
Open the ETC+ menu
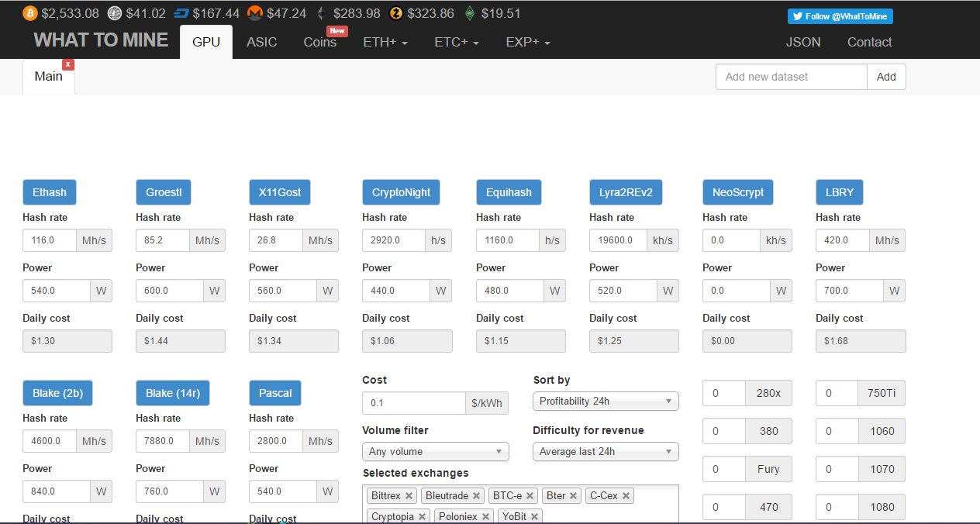[x=456, y=42]
